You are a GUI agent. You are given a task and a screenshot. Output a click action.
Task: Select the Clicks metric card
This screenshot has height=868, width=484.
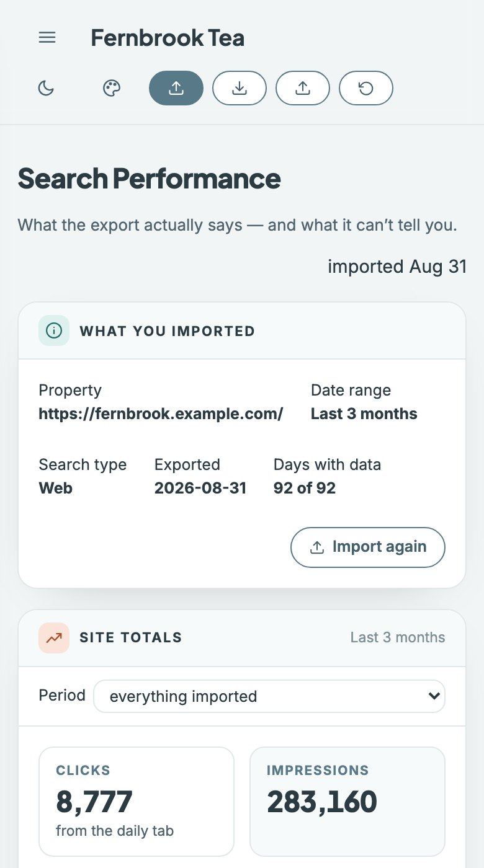tap(137, 802)
